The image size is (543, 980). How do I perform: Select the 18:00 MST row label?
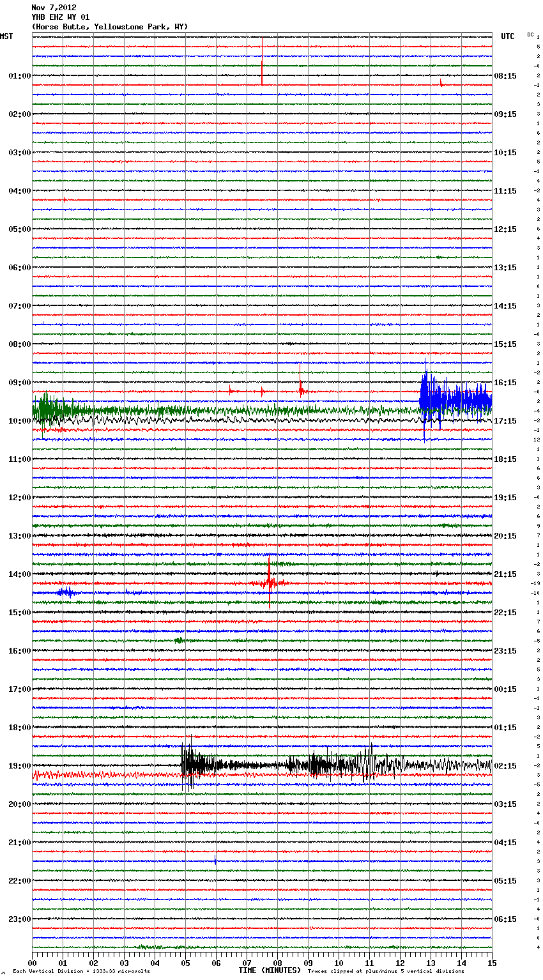(x=20, y=728)
